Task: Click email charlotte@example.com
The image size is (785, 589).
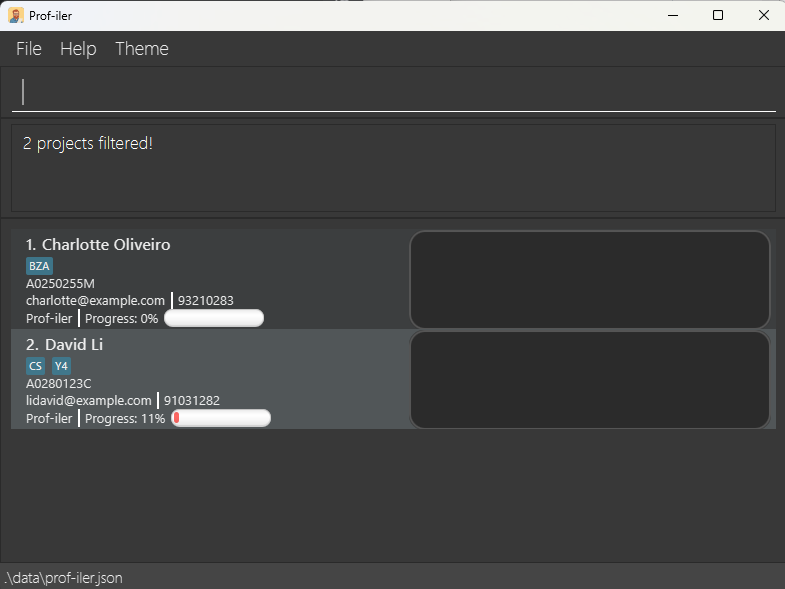Action: point(95,301)
